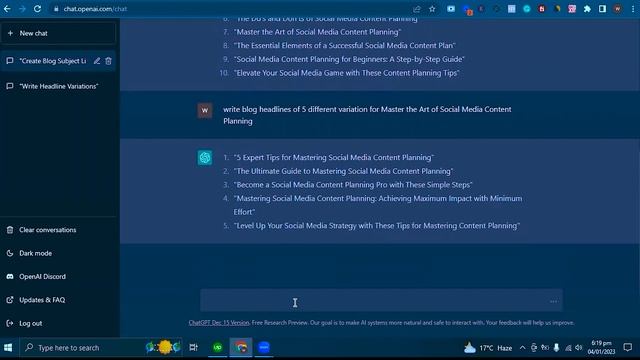Open Task View on taskbar
Screen dimensions: 640x360
(x=193, y=347)
